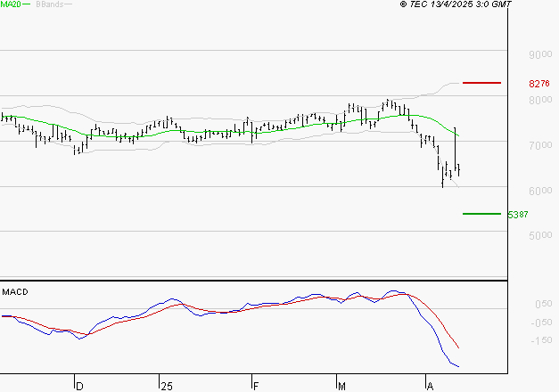This screenshot has width=559, height=392.
Task: Click the copyright symbol before TEC
Action: tap(404, 5)
